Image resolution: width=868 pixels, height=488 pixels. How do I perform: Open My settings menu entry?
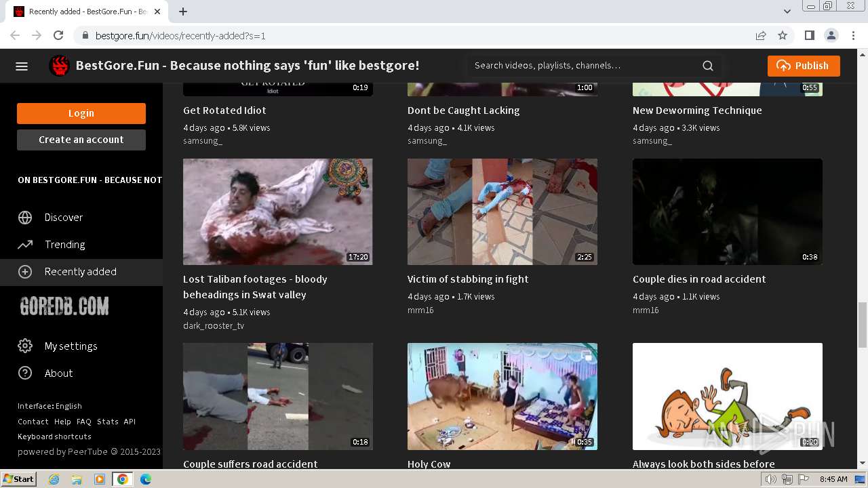click(81, 346)
